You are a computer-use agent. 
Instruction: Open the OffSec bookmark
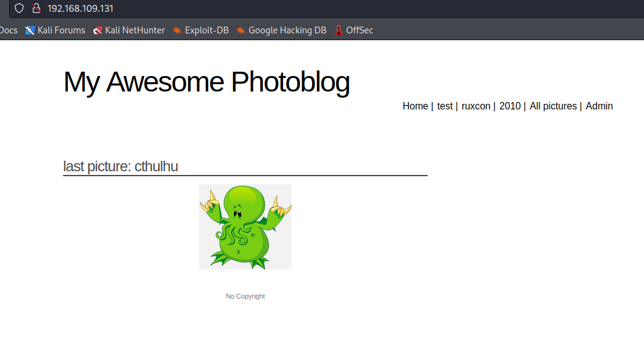(x=354, y=30)
